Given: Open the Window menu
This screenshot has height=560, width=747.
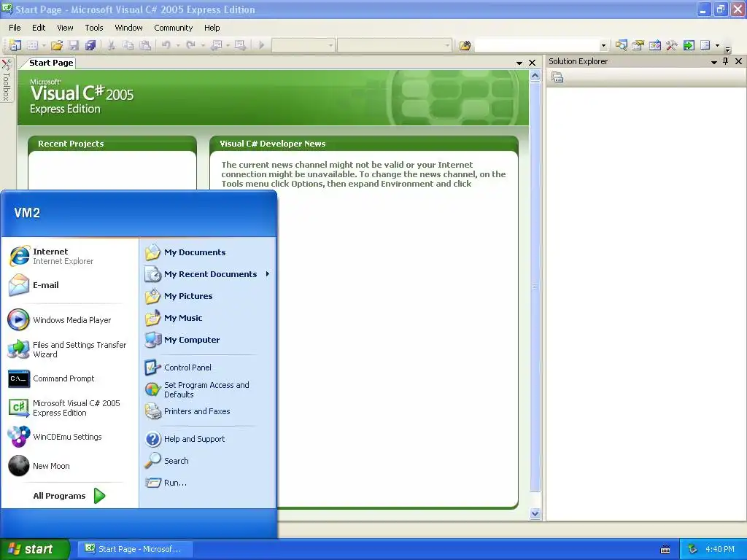Looking at the screenshot, I should point(128,28).
